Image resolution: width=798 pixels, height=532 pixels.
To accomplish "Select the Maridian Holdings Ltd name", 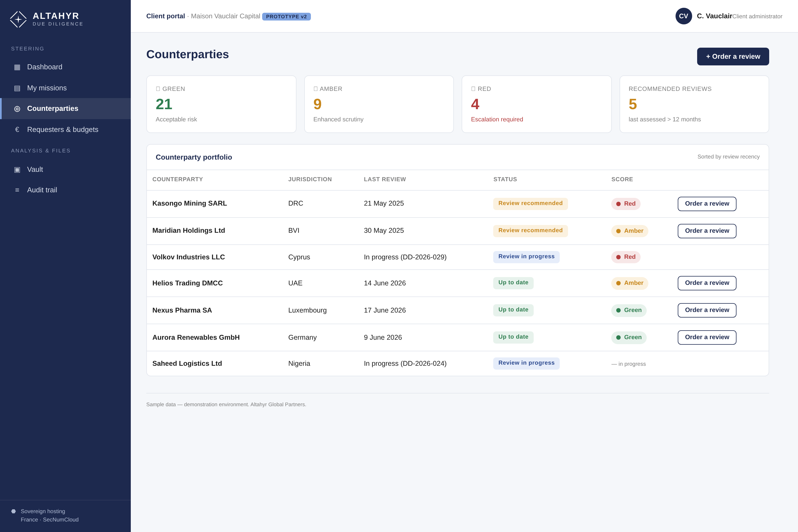I will (x=189, y=230).
